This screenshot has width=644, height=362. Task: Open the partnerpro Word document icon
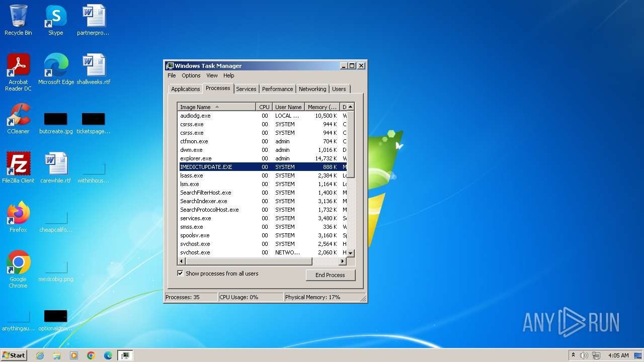tap(93, 20)
